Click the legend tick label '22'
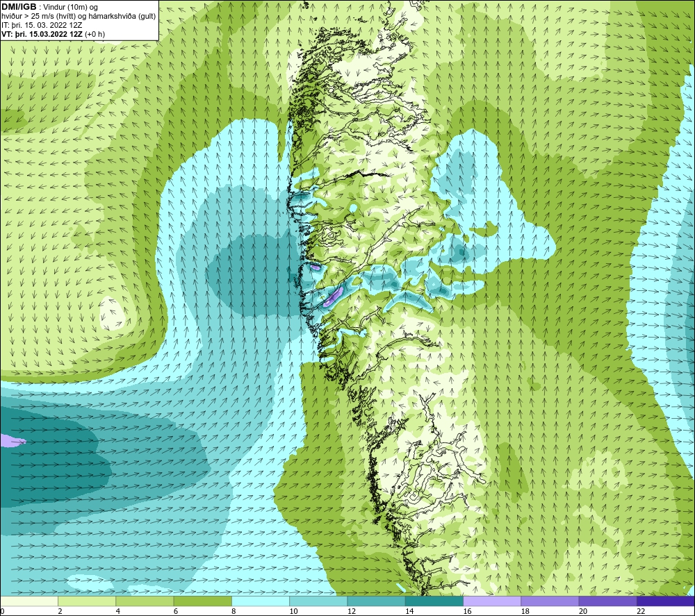The height and width of the screenshot is (616, 695). pos(641,612)
